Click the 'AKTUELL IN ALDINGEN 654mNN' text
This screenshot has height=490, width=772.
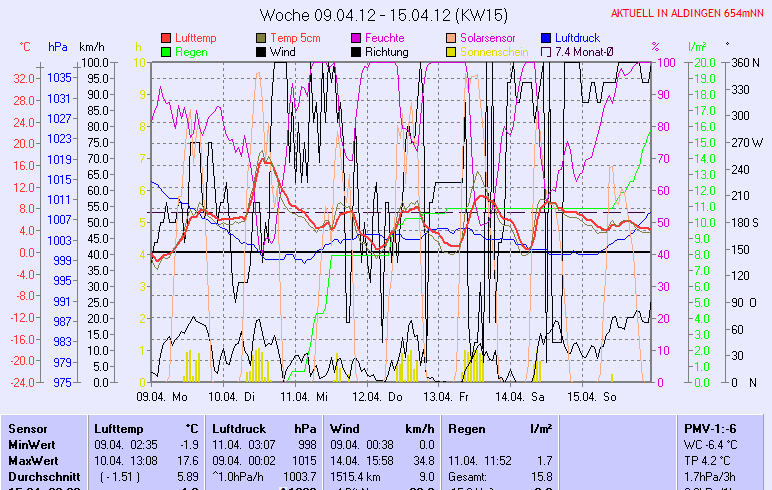(x=688, y=14)
